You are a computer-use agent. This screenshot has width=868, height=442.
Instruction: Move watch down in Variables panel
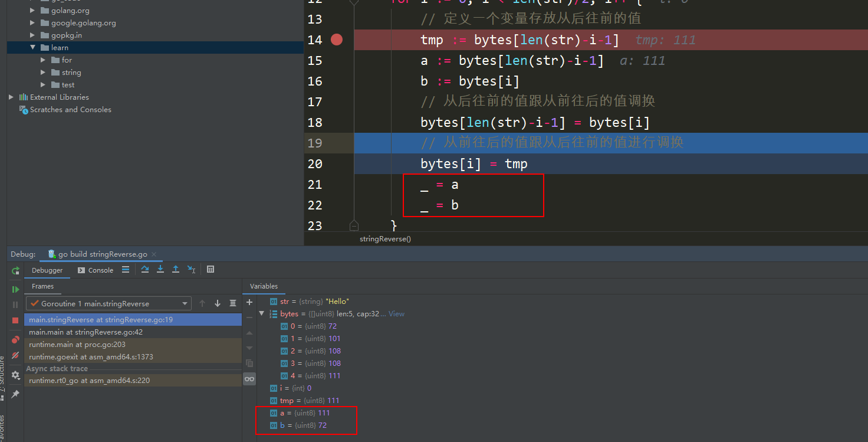[249, 348]
